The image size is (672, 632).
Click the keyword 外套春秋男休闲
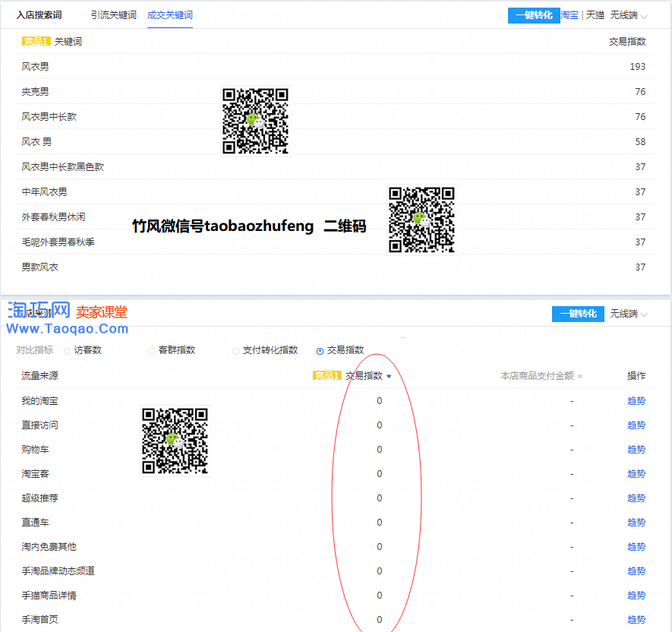[x=54, y=217]
